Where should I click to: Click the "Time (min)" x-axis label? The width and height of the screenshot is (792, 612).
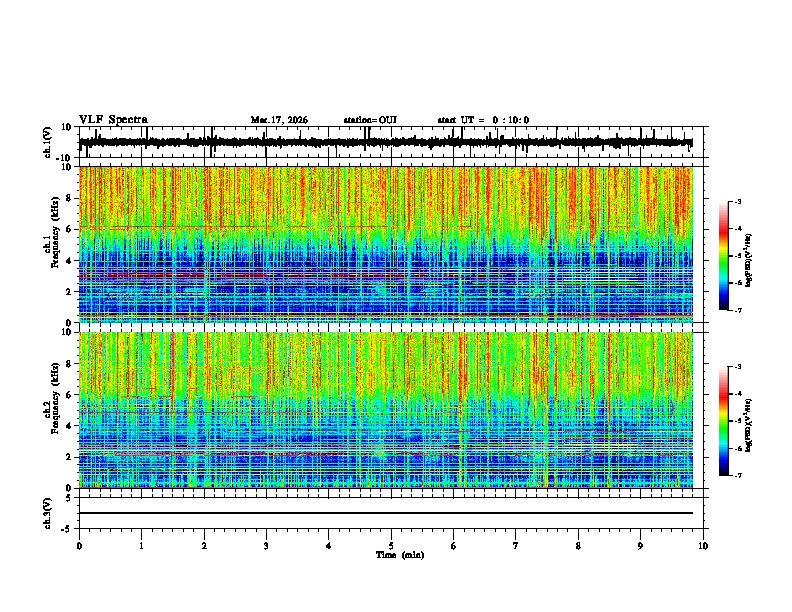pyautogui.click(x=400, y=555)
